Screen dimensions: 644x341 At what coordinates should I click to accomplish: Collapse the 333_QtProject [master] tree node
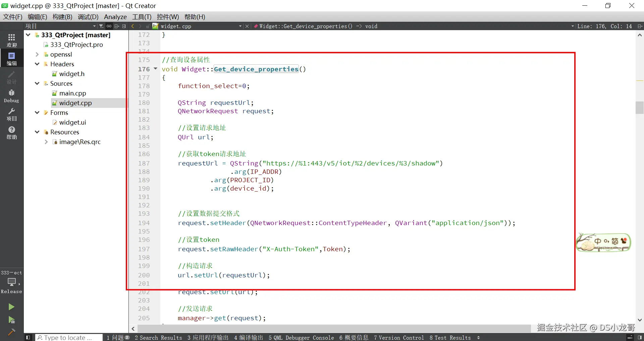[x=28, y=35]
